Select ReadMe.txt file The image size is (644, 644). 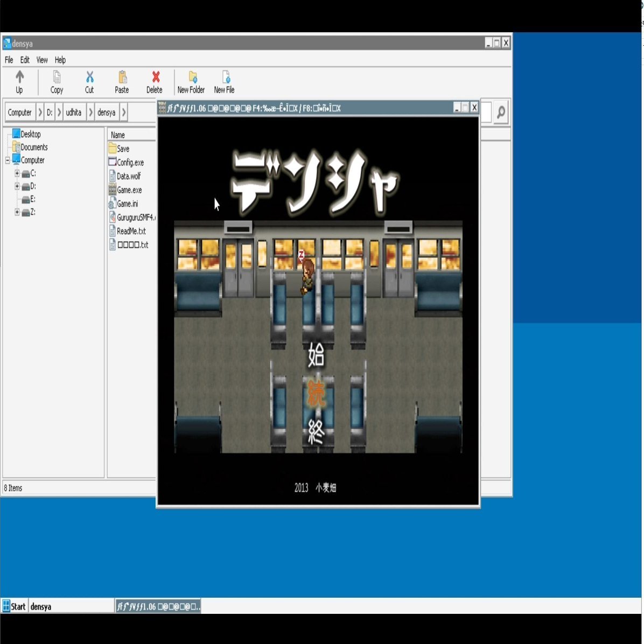coord(127,231)
